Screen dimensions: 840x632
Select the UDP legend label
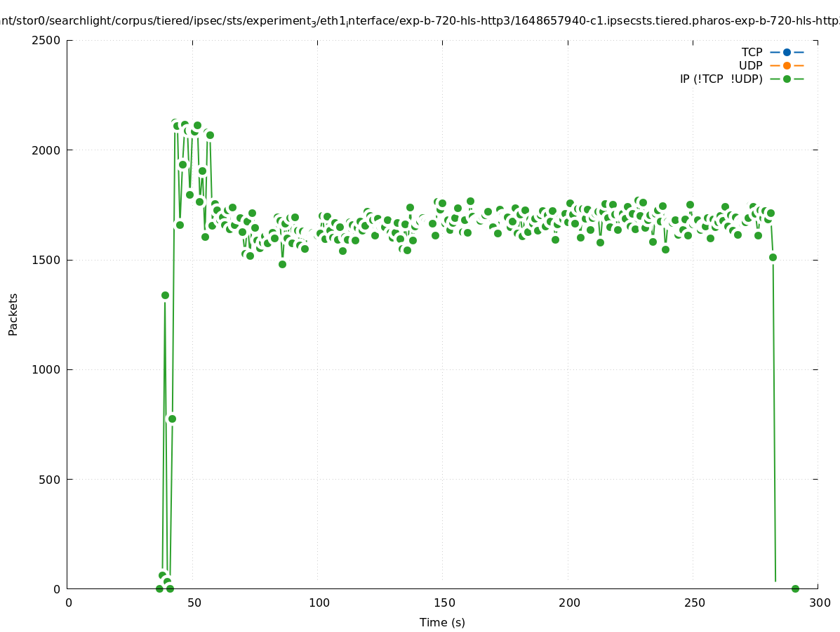click(x=750, y=66)
